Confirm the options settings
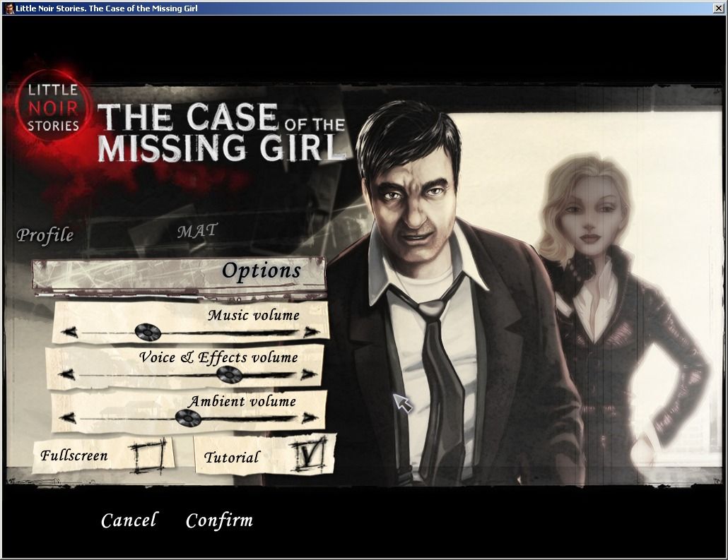 [219, 520]
